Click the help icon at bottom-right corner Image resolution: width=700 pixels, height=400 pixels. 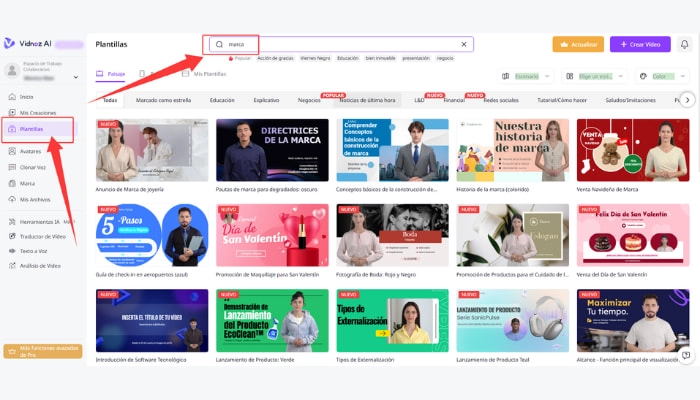686,355
